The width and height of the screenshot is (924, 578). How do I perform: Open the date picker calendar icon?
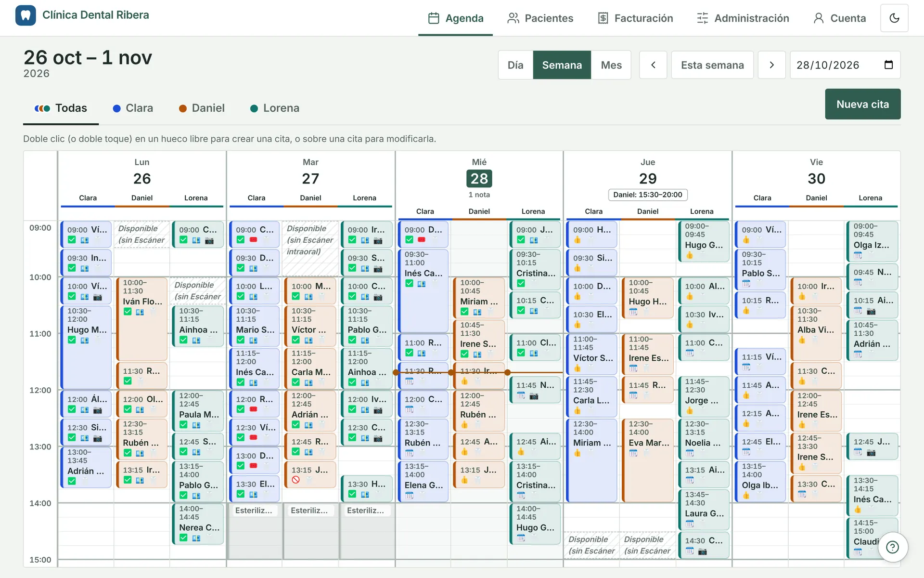[888, 65]
